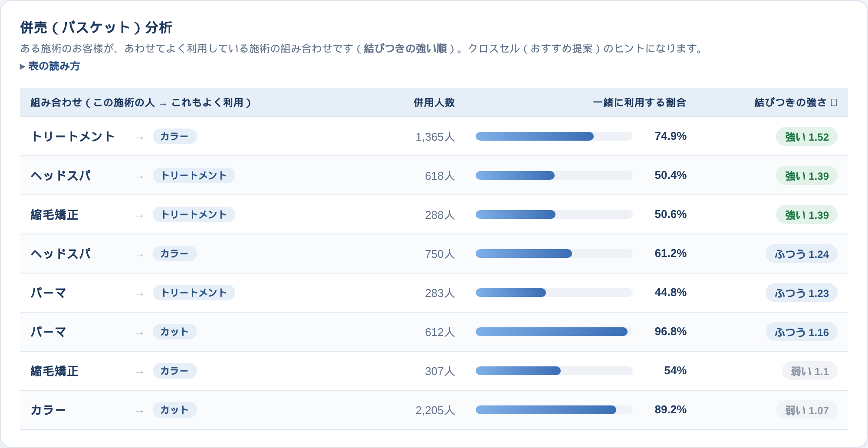Click the 44.8% percentage value
Screen dimensions: 868x448
pyautogui.click(x=671, y=292)
